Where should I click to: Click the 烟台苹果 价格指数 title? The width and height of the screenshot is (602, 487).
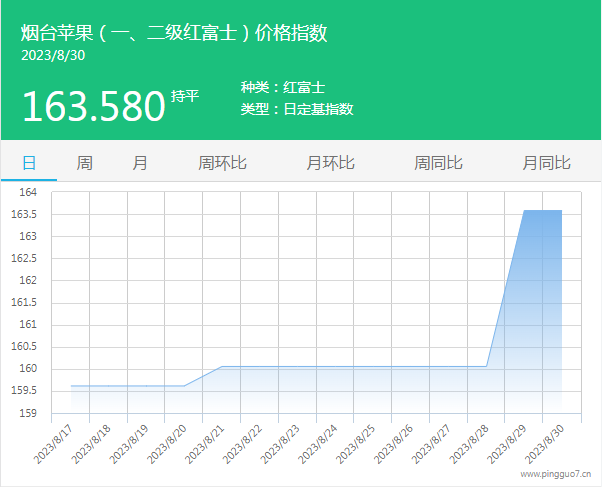174,33
